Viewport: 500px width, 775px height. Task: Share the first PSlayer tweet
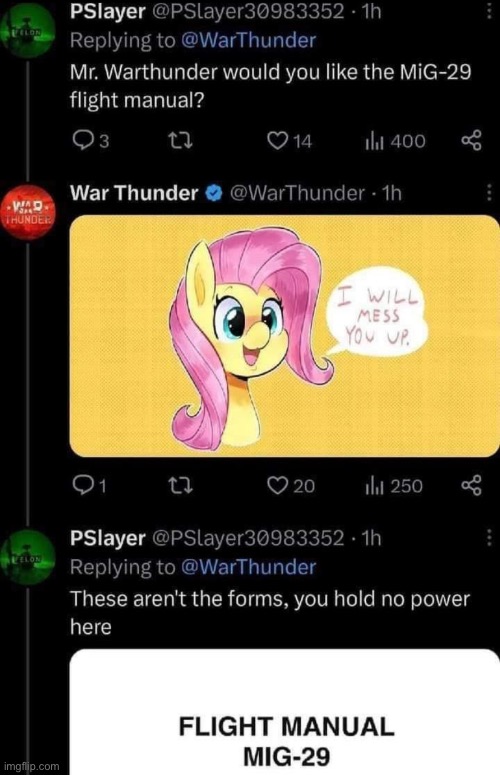pyautogui.click(x=471, y=141)
